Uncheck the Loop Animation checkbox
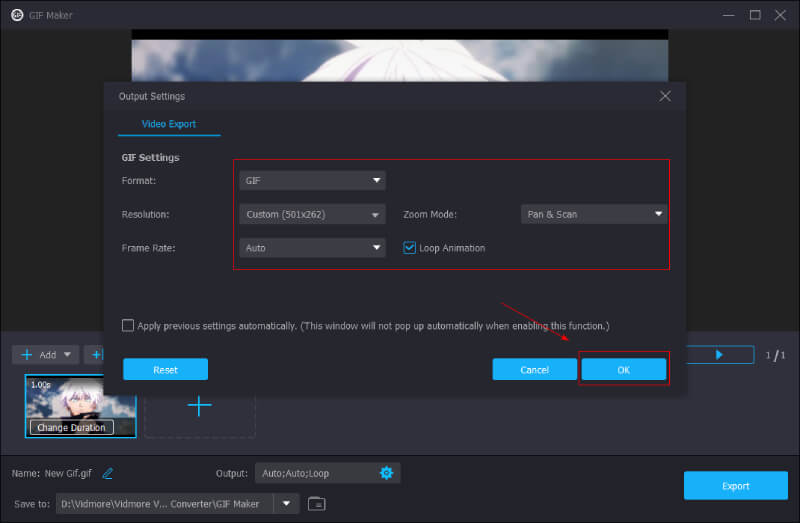Screen dimensions: 800x523 coord(410,248)
